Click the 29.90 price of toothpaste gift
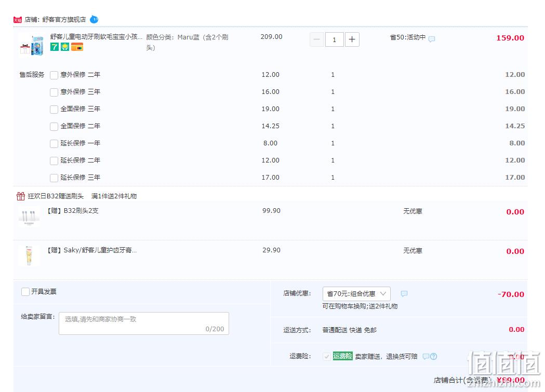Screen dimensions: 545x392 click(x=271, y=250)
